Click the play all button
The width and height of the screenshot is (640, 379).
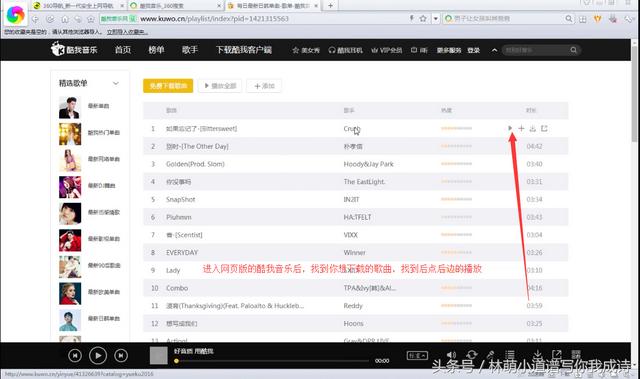[220, 86]
